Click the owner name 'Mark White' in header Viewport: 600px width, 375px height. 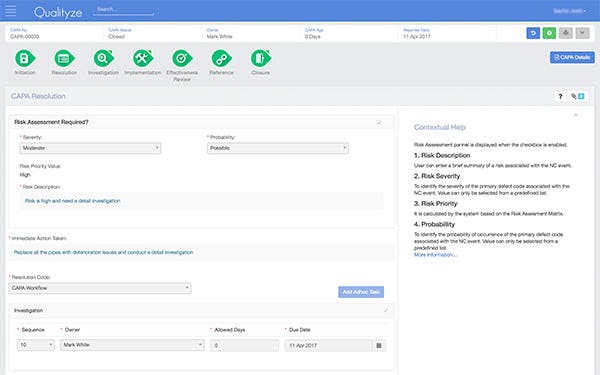(220, 37)
